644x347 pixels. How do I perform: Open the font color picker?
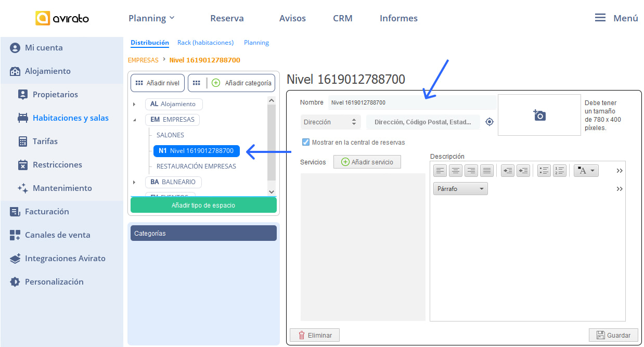[x=586, y=171]
